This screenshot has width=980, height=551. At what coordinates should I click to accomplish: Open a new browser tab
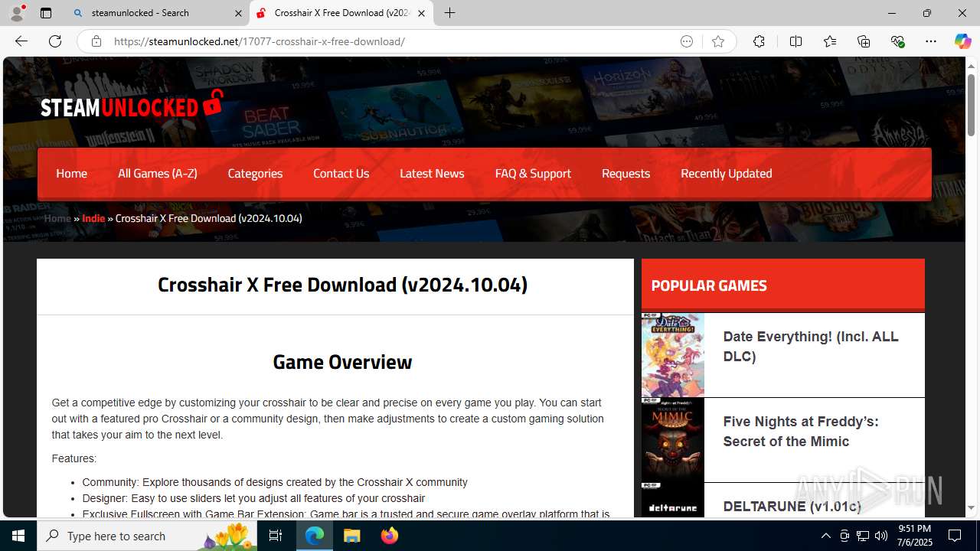coord(449,13)
